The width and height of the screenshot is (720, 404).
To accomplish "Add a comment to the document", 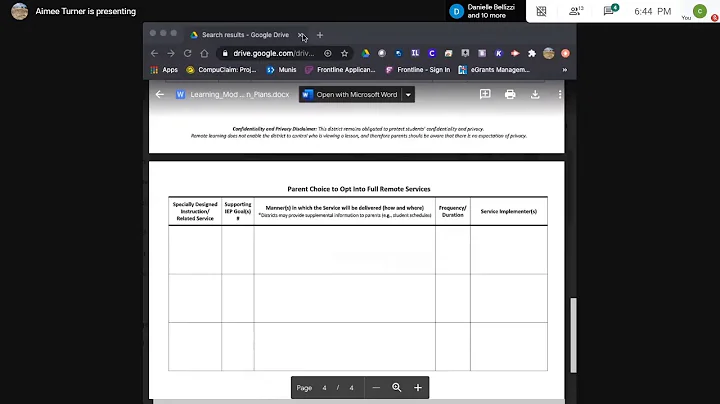I will (x=485, y=95).
